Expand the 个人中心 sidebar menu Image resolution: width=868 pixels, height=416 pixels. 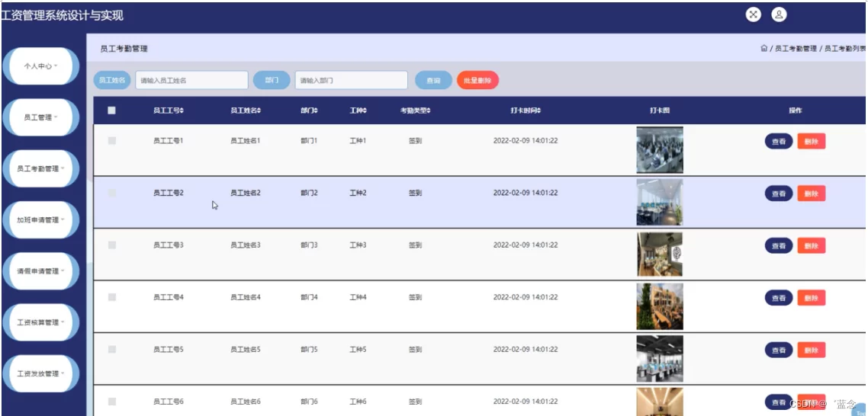[40, 66]
